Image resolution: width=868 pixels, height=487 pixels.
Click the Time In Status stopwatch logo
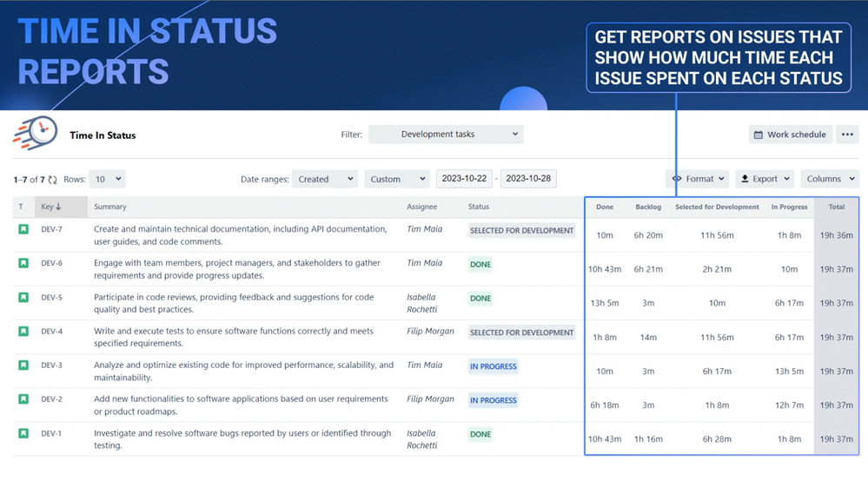coord(35,133)
